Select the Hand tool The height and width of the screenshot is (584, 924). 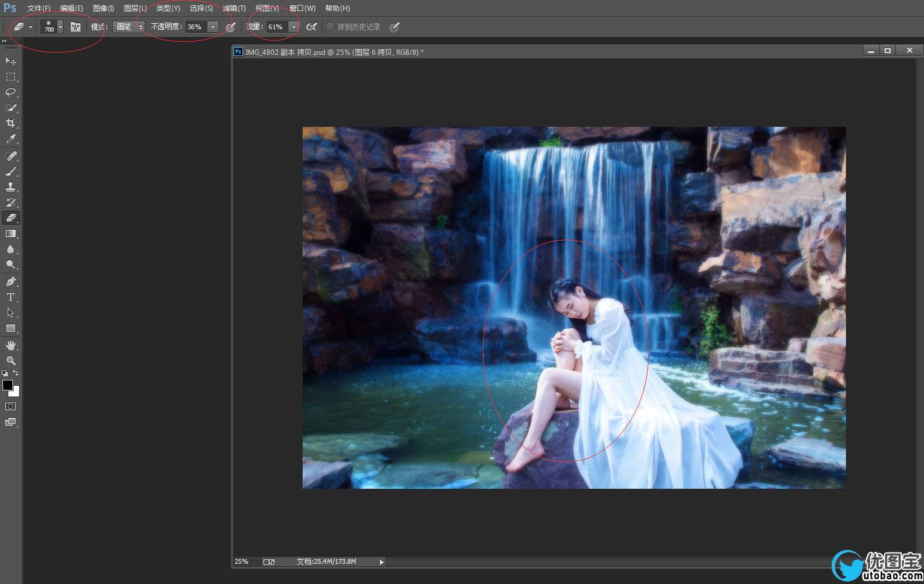[x=11, y=345]
